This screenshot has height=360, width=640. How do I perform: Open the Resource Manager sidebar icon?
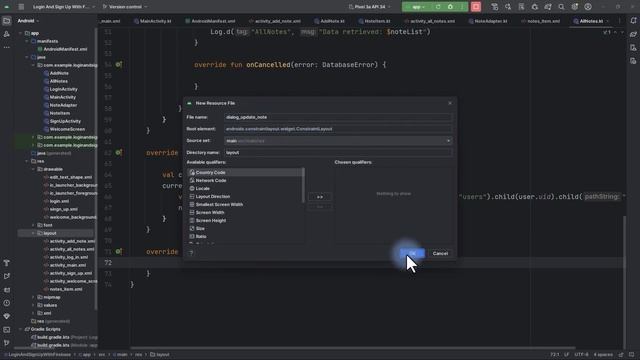(x=7, y=34)
